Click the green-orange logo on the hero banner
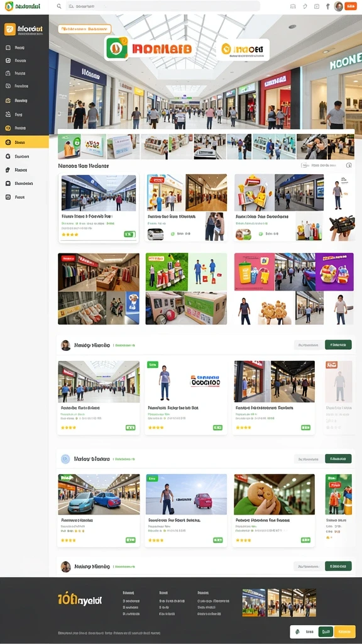Screen dimensions: 362x644 [x=118, y=49]
